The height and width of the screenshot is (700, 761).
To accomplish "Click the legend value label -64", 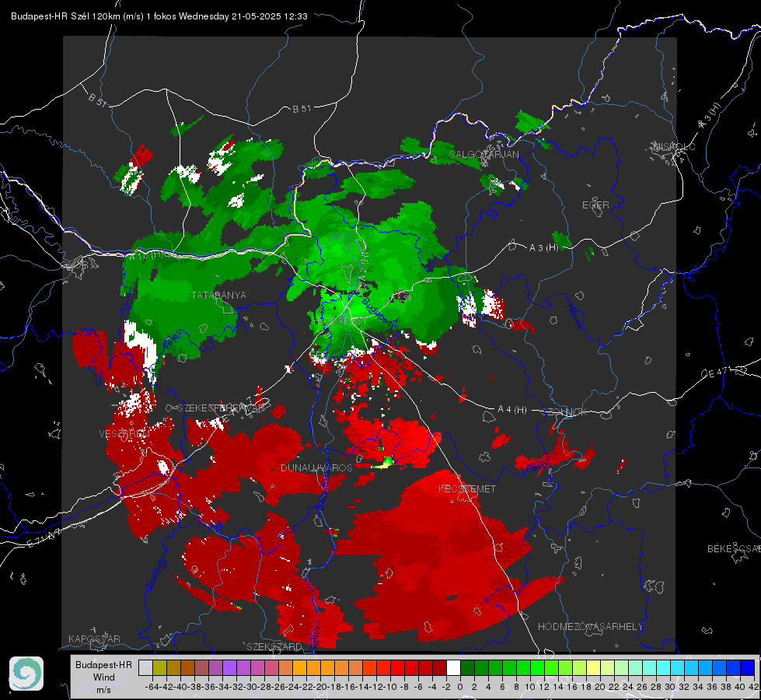I will pos(152,687).
